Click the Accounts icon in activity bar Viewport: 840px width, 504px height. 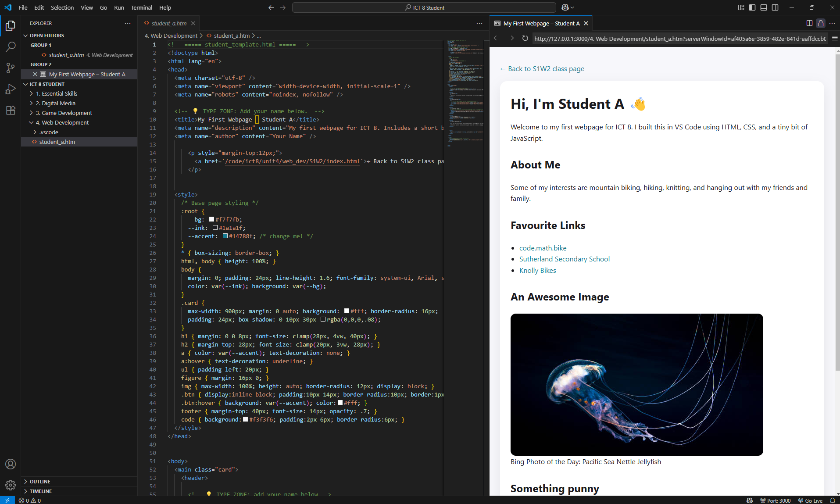coord(11,464)
